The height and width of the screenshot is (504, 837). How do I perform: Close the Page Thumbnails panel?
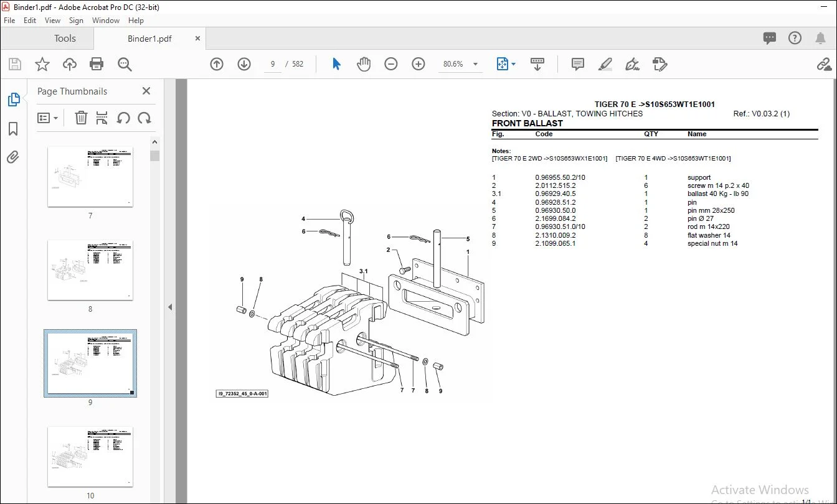pos(146,91)
